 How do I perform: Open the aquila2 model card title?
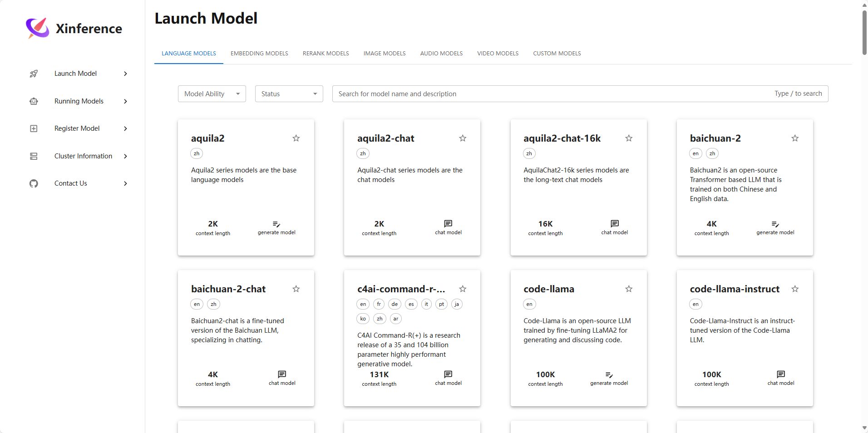coord(208,138)
